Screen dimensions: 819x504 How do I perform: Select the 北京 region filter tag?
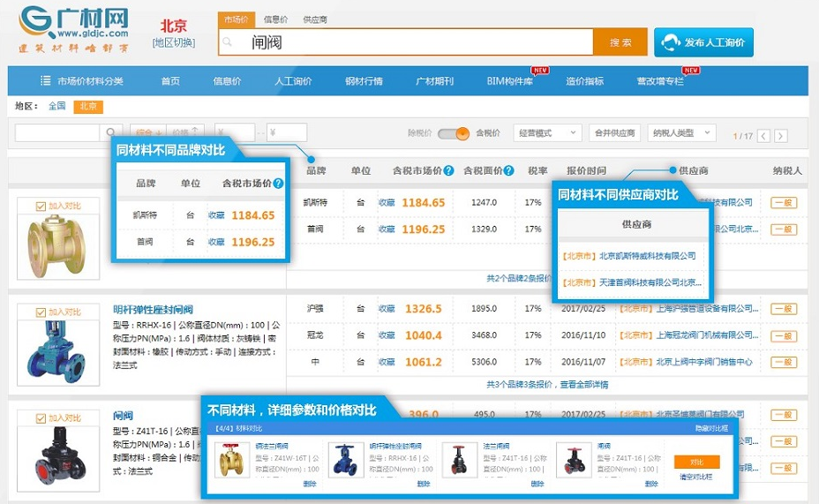pyautogui.click(x=88, y=107)
